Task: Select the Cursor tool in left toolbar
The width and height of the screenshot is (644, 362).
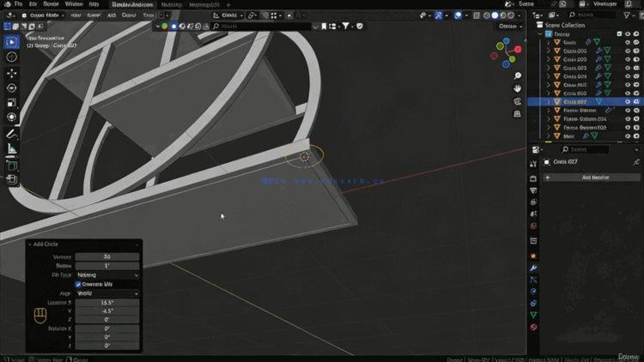Action: click(11, 57)
